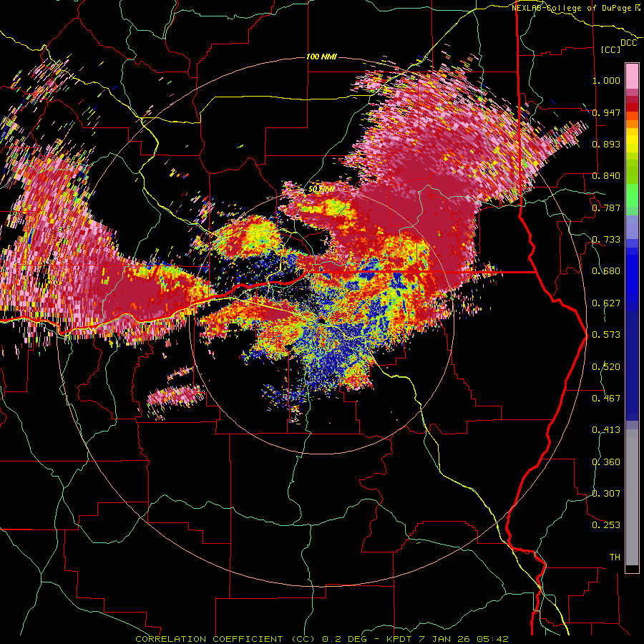This screenshot has width=644, height=644.
Task: Click the 0.947 legend value
Action: 606,112
